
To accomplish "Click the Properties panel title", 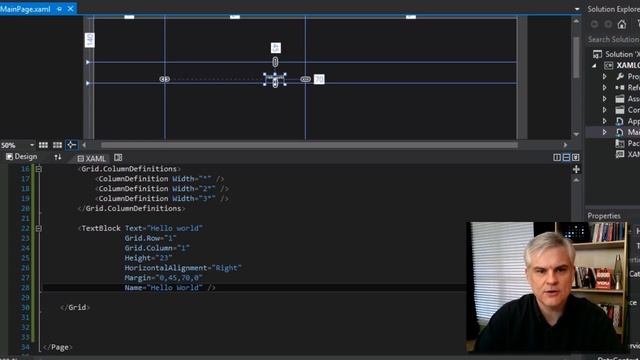I will (604, 216).
